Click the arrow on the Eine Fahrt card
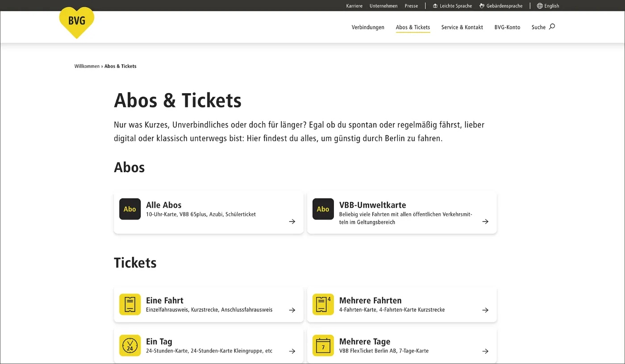Screen dimensions: 625x364 [292, 310]
